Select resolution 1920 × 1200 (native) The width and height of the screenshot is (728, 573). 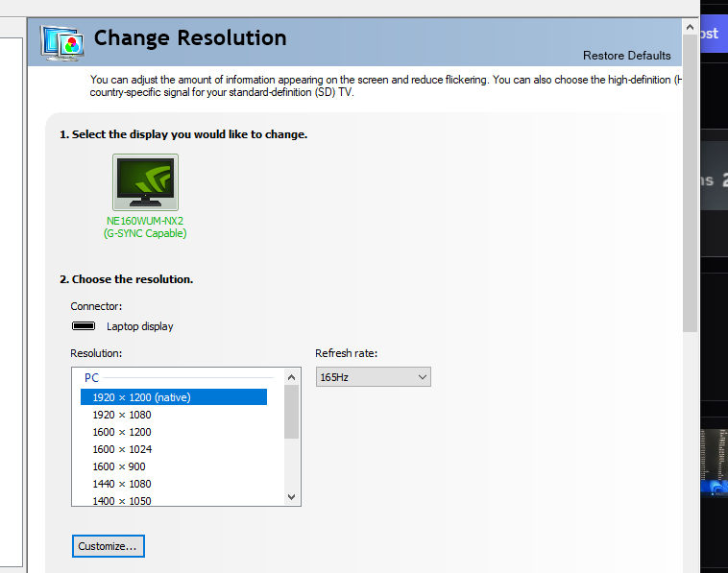[x=174, y=397]
